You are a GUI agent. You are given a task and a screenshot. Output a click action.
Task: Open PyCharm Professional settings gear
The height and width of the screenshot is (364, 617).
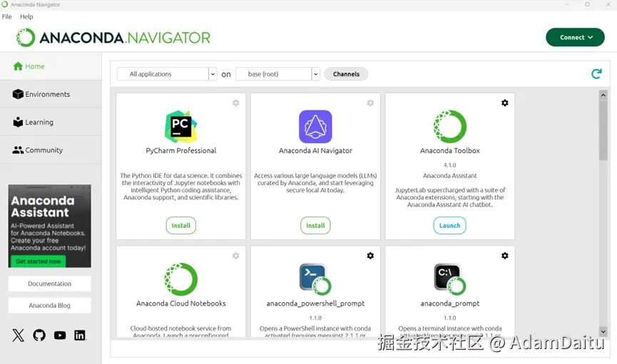pos(235,103)
